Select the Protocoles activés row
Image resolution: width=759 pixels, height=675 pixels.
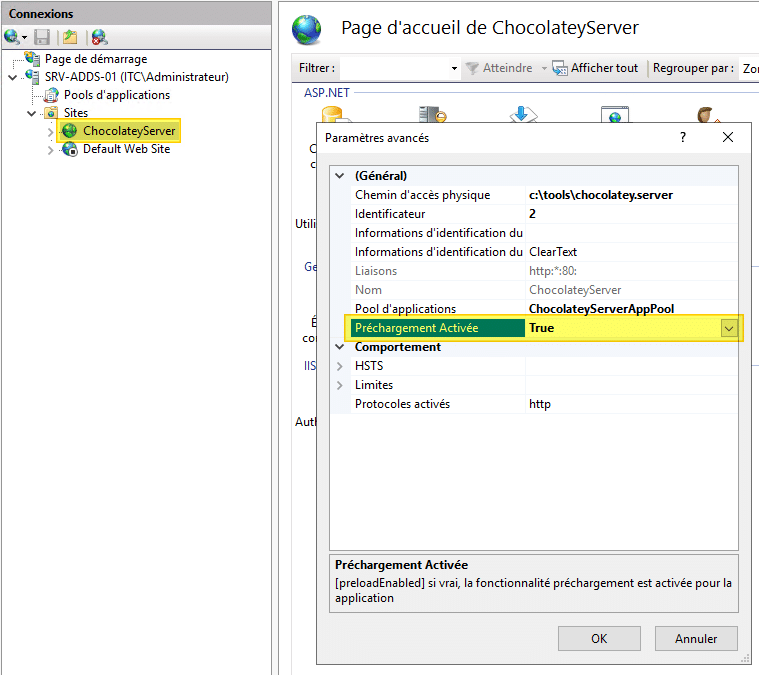point(534,404)
